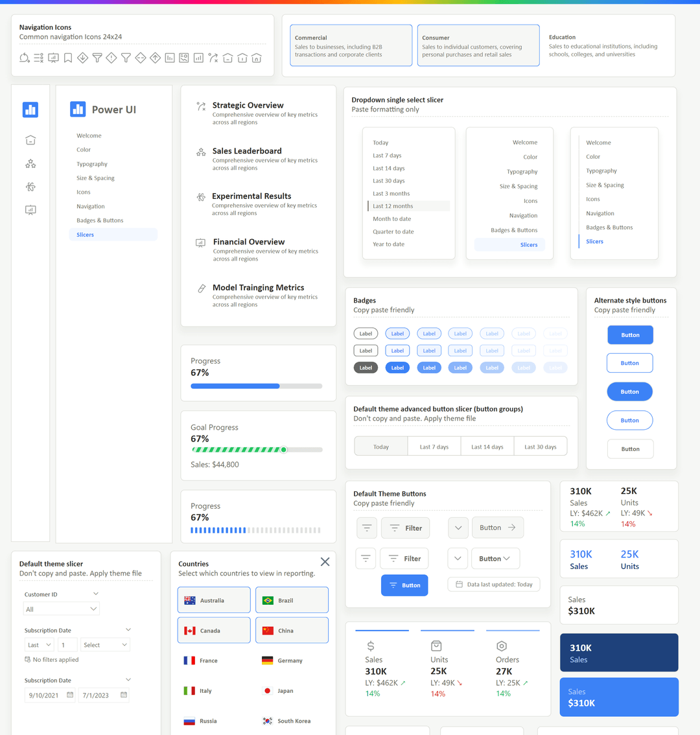
Task: Open the Select field under Subscription Date
Action: (x=105, y=644)
